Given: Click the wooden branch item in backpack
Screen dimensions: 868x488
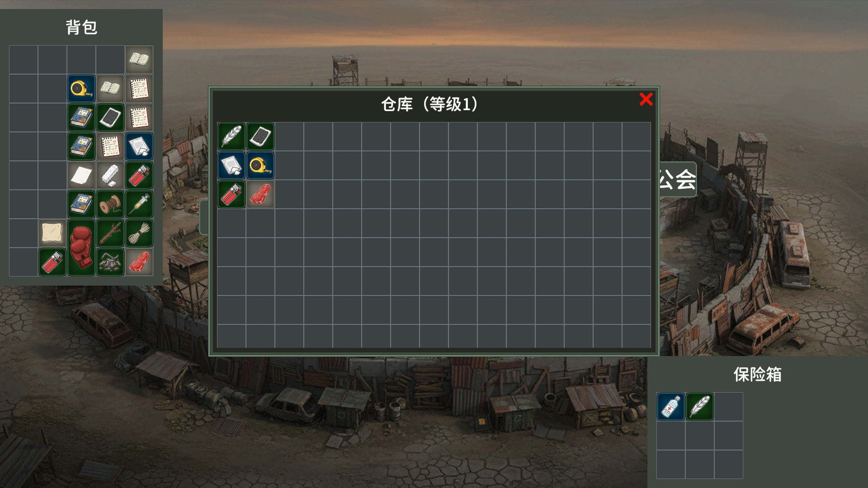Looking at the screenshot, I should (110, 233).
